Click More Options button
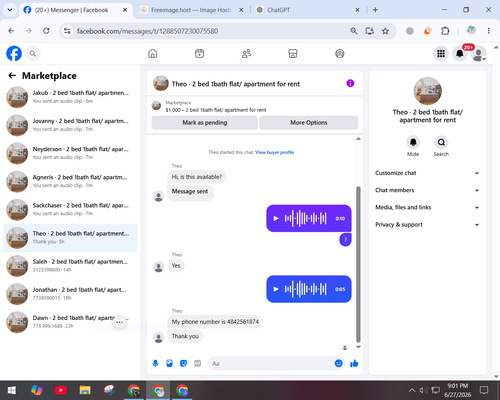This screenshot has height=400, width=500. click(309, 123)
